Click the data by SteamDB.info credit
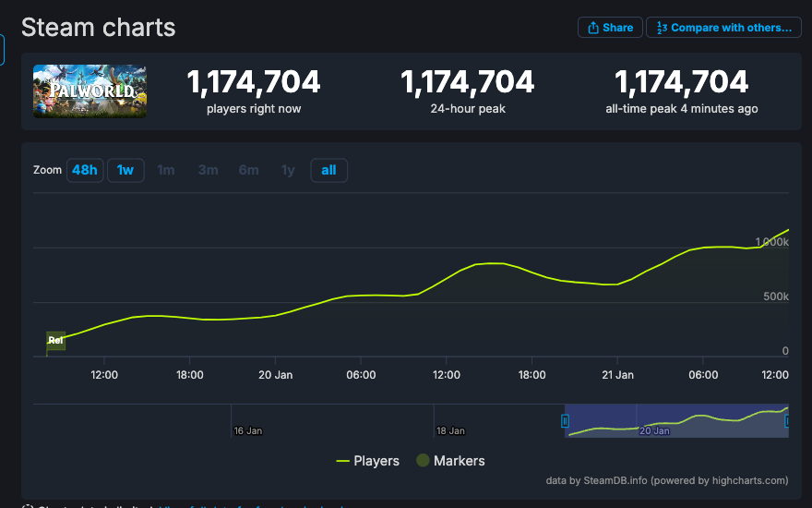The height and width of the screenshot is (508, 812). point(667,480)
